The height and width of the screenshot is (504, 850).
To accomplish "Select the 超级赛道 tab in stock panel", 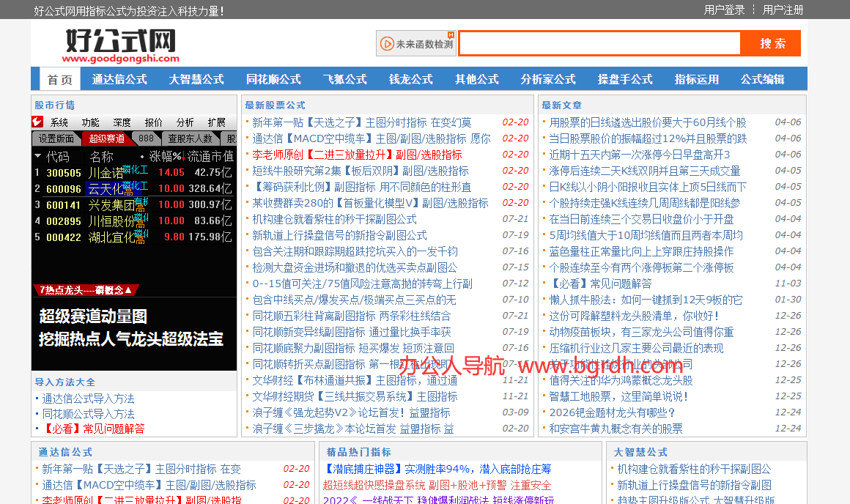I will (107, 138).
